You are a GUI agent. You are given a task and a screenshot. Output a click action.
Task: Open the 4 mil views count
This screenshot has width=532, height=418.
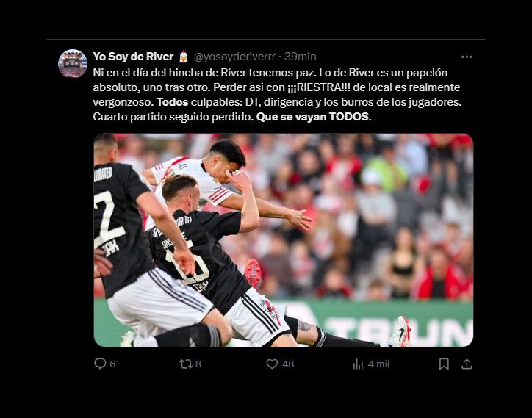(378, 364)
